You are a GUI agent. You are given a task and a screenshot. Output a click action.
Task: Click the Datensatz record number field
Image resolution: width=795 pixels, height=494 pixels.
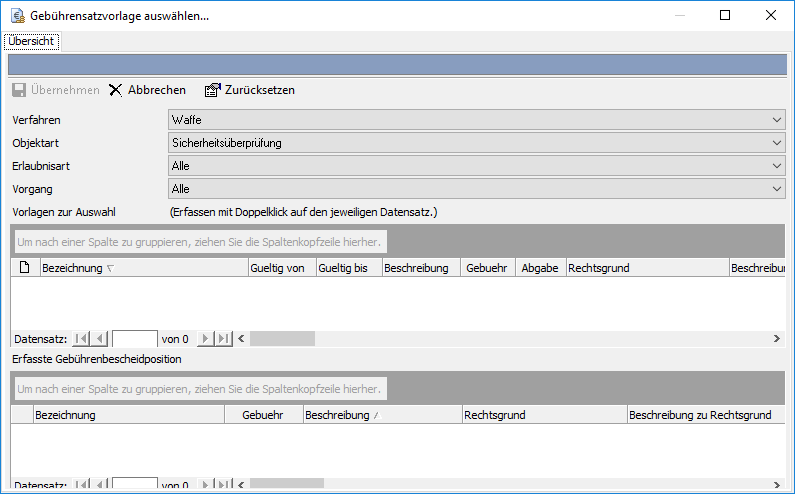click(x=134, y=339)
